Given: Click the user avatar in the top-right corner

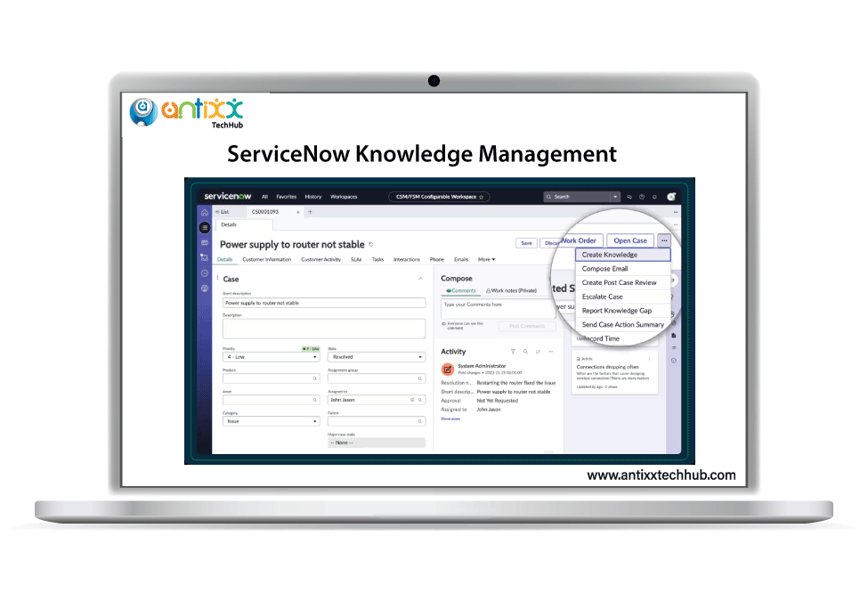Looking at the screenshot, I should (x=670, y=197).
